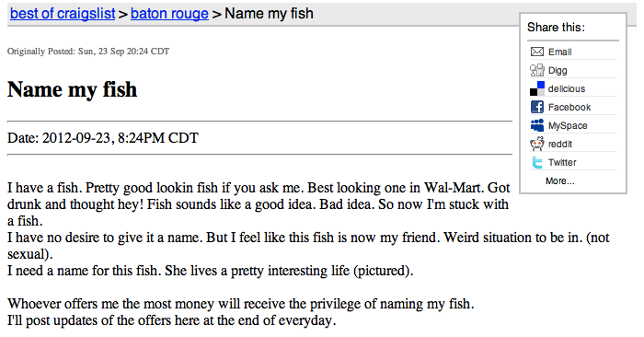Select the delicious text label

pos(567,88)
